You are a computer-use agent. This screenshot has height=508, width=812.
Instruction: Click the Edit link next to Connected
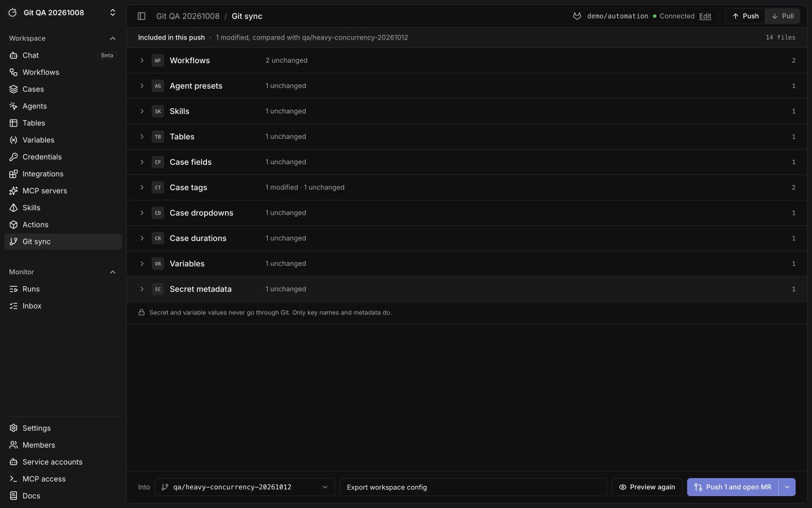(x=705, y=16)
